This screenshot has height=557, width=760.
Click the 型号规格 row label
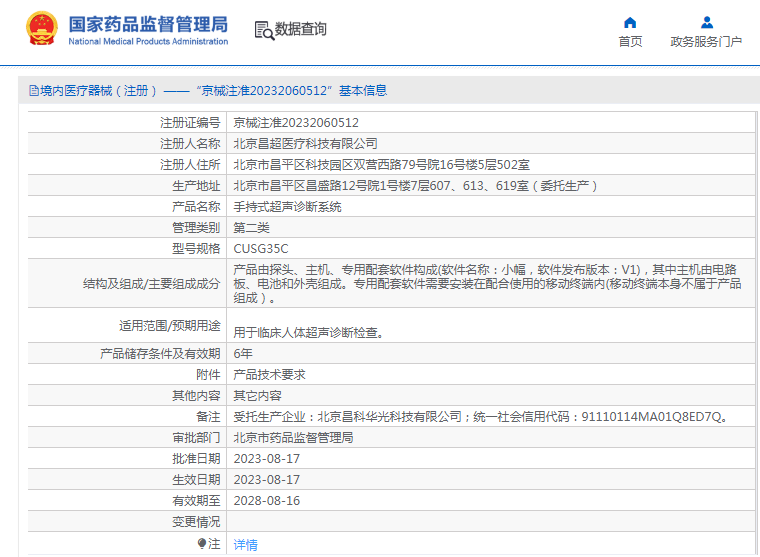196,249
